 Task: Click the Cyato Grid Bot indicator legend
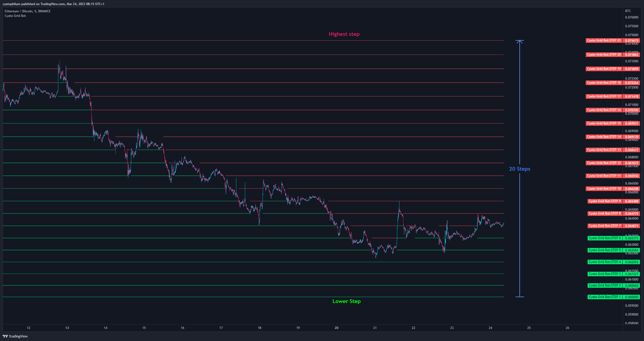pyautogui.click(x=15, y=16)
